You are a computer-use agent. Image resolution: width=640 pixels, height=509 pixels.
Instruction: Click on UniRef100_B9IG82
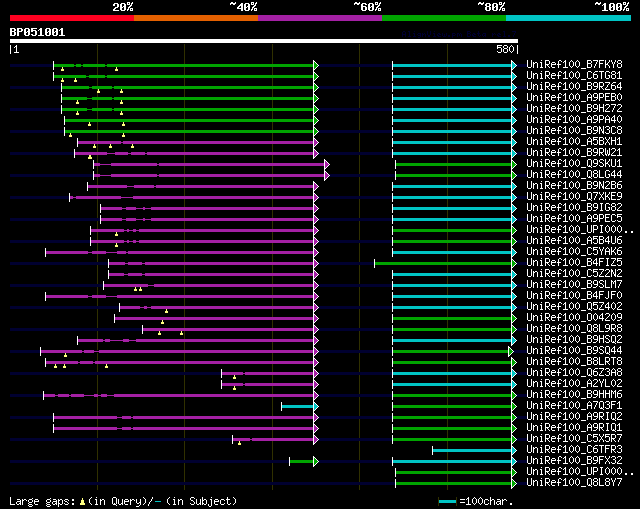pos(574,207)
